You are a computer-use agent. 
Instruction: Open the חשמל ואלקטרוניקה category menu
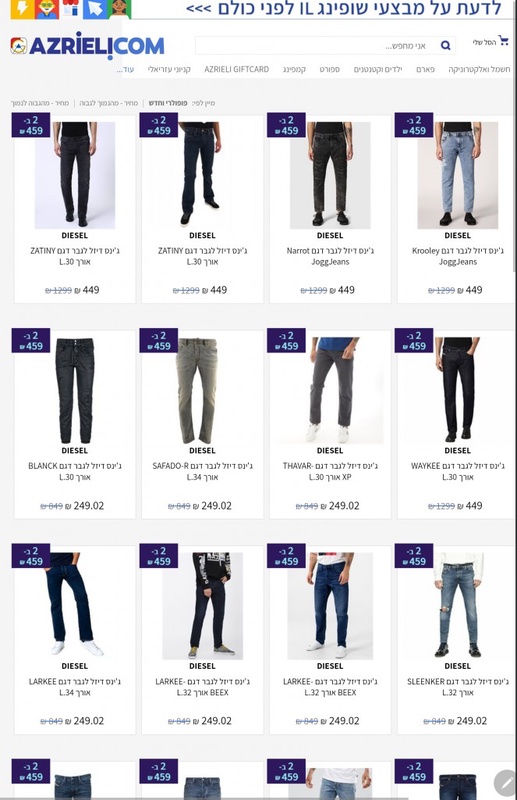pos(479,69)
